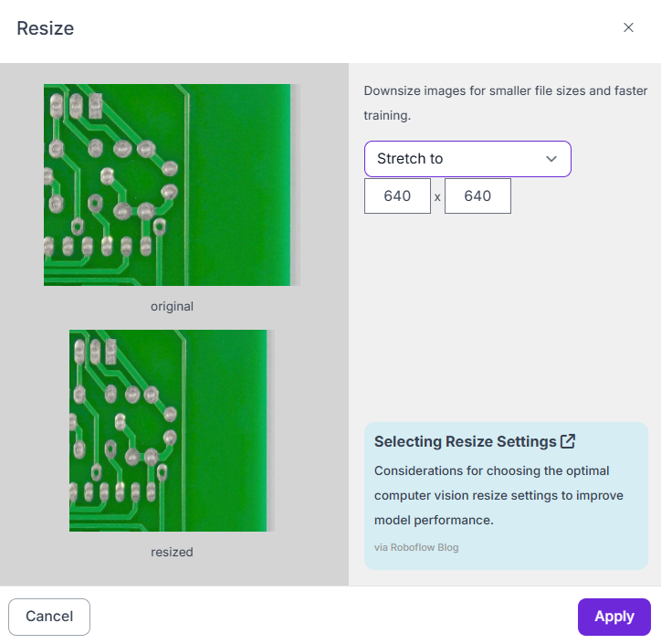Click the via Roboflow Blog attribution
Viewport: 661px width, 644px height.
pyautogui.click(x=416, y=548)
